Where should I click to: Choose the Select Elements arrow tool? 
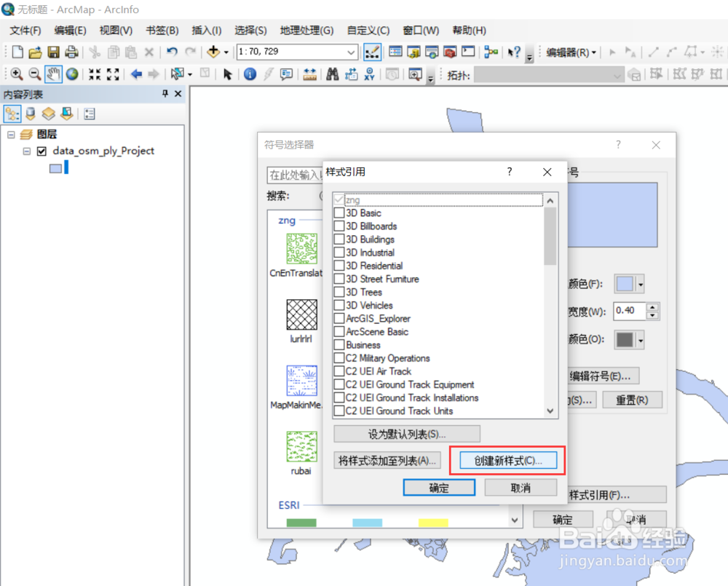tap(227, 74)
